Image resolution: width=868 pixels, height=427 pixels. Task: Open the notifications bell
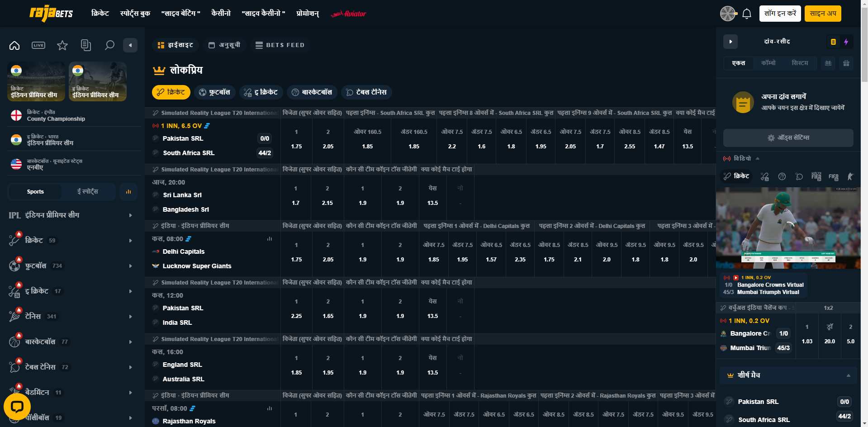pyautogui.click(x=747, y=14)
